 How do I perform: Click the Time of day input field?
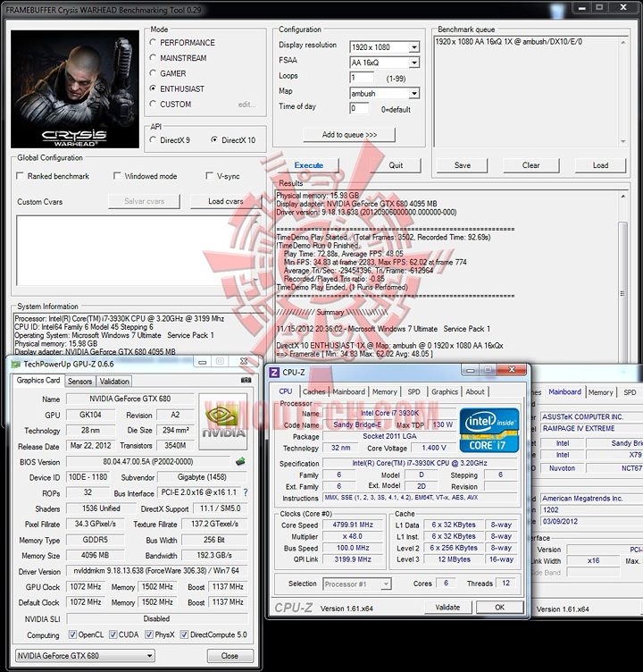(x=359, y=108)
